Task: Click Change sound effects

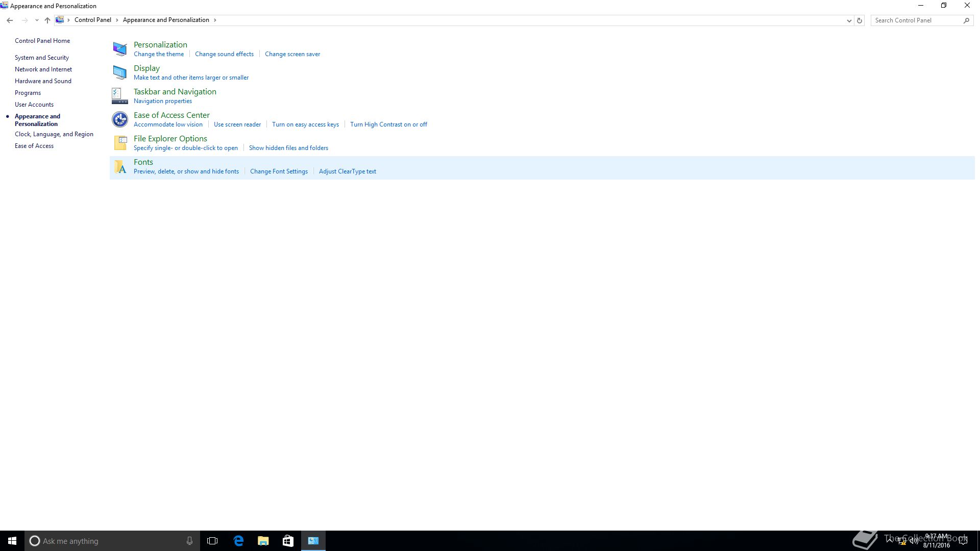Action: [224, 54]
